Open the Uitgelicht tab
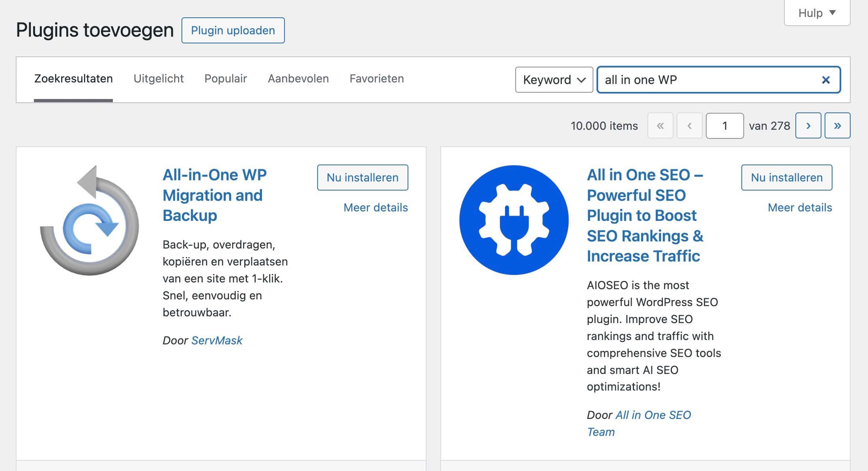Screen dimensions: 868x471 pyautogui.click(x=159, y=78)
